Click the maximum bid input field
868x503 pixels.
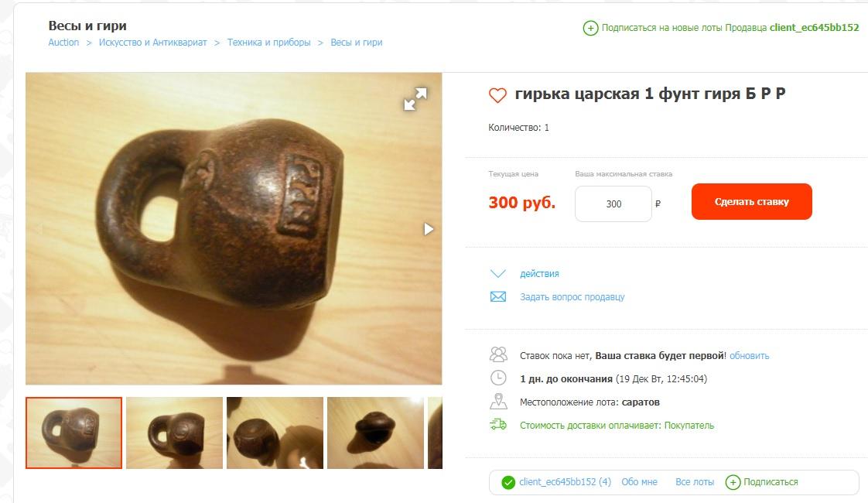coord(613,204)
